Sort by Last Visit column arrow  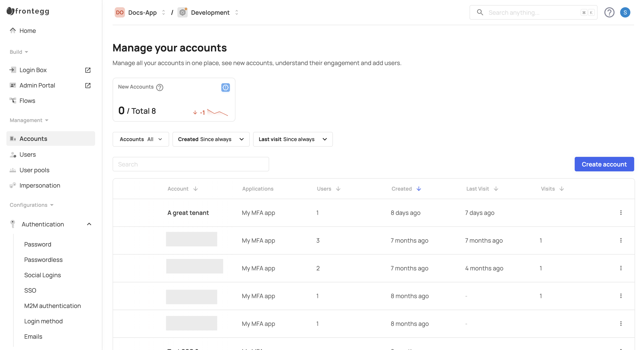point(496,189)
